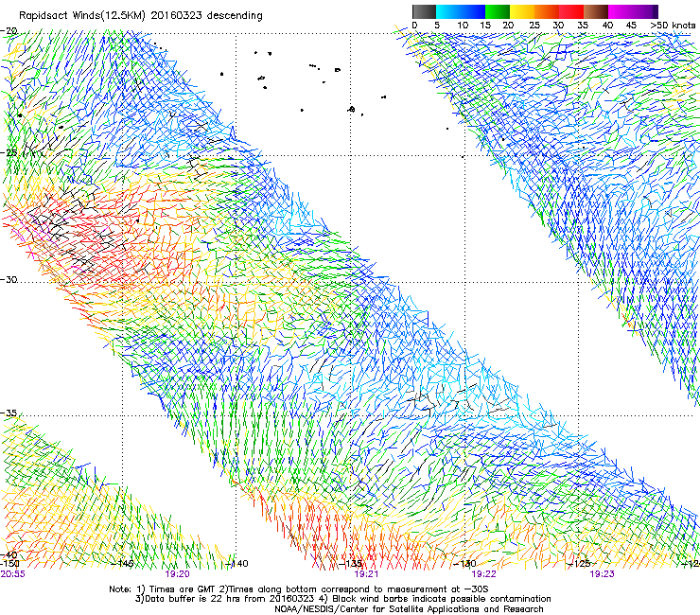Click the blue 10-15 knots legend swatch
Image resolution: width=700 pixels, height=615 pixels.
(473, 11)
